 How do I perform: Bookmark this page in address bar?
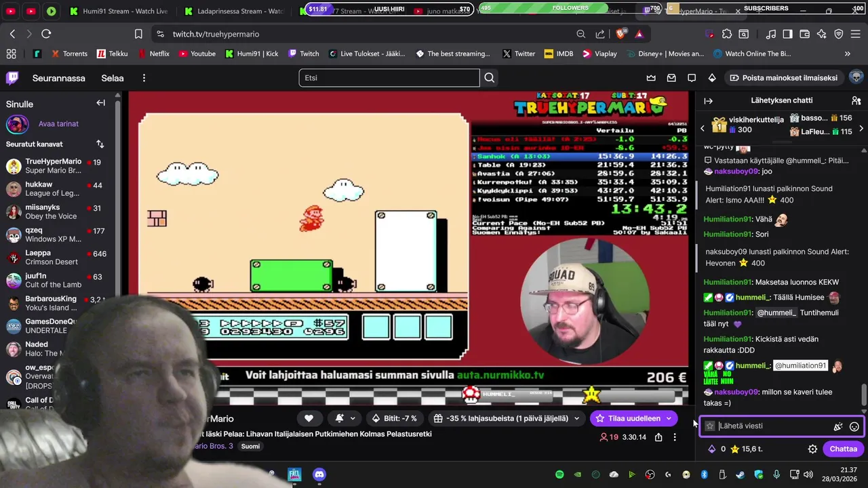pos(138,34)
